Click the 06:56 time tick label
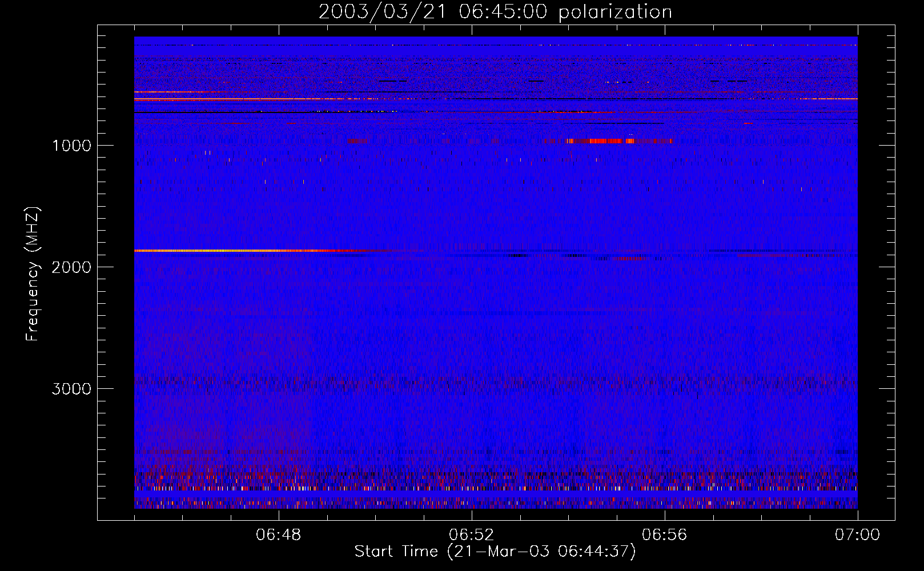The height and width of the screenshot is (571, 924). pos(665,535)
